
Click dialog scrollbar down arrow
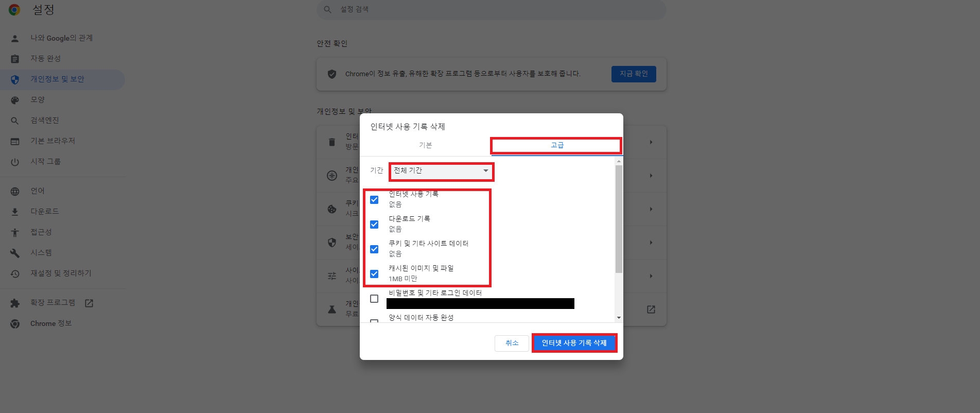point(619,318)
